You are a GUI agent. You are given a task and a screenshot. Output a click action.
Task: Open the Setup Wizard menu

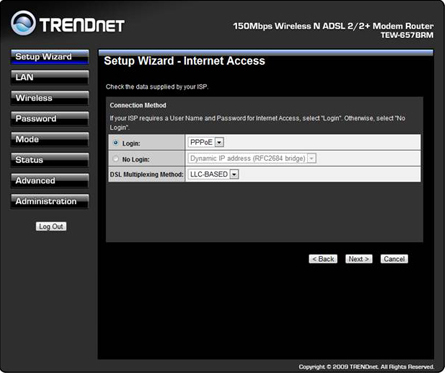point(50,57)
